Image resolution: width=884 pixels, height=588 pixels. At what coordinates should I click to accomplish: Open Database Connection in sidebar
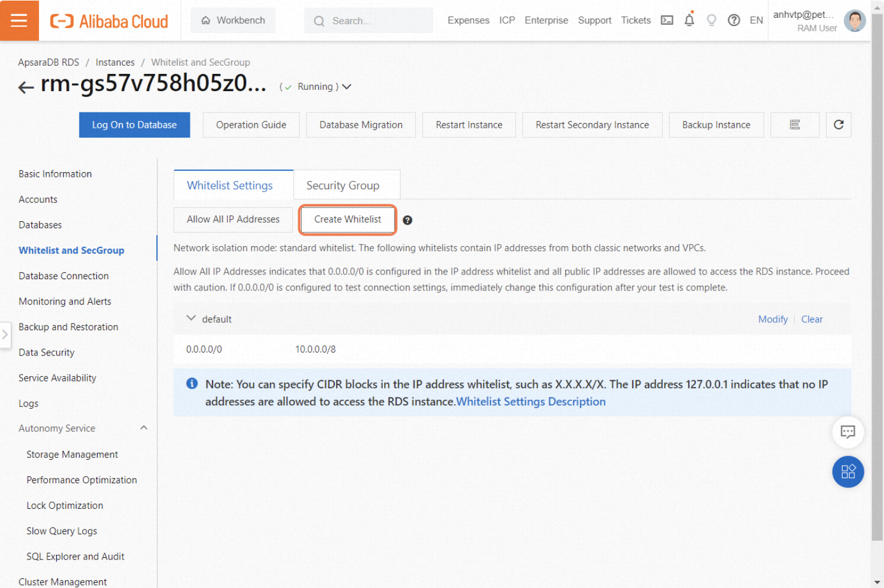[x=63, y=276]
